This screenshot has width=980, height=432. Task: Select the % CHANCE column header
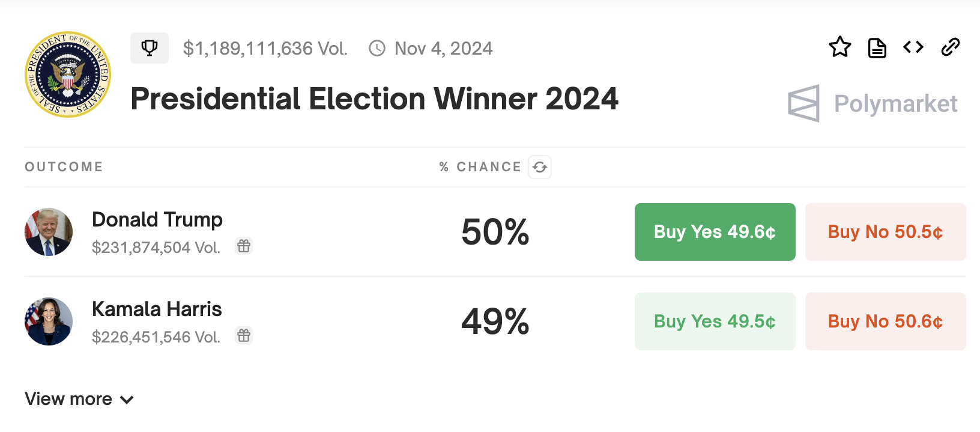(x=480, y=166)
